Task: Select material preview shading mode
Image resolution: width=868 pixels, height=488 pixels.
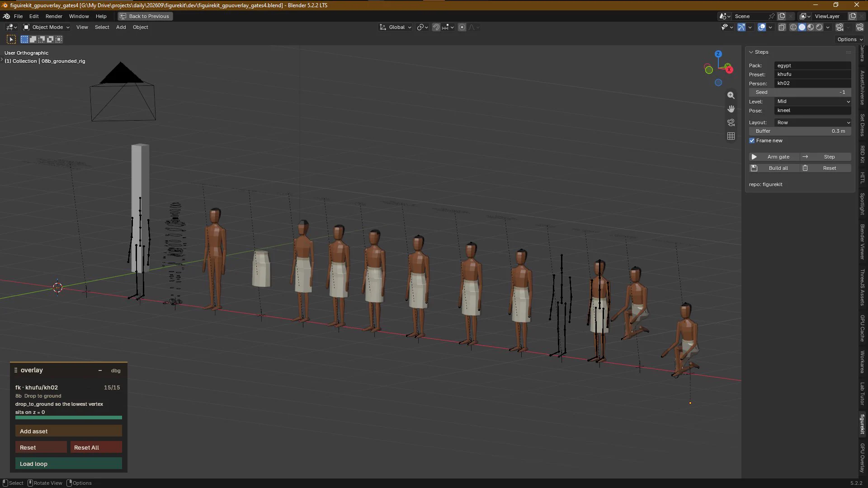Action: pos(811,27)
